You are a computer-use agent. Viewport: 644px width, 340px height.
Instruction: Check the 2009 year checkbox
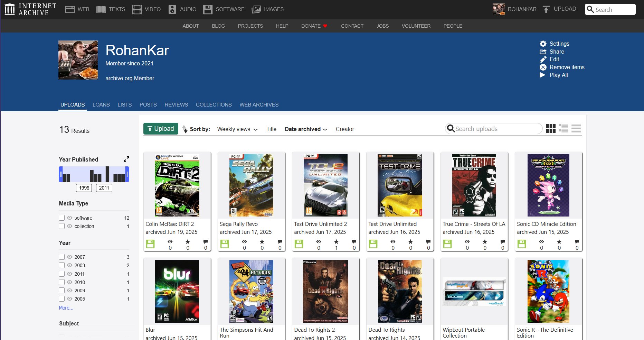click(x=62, y=291)
